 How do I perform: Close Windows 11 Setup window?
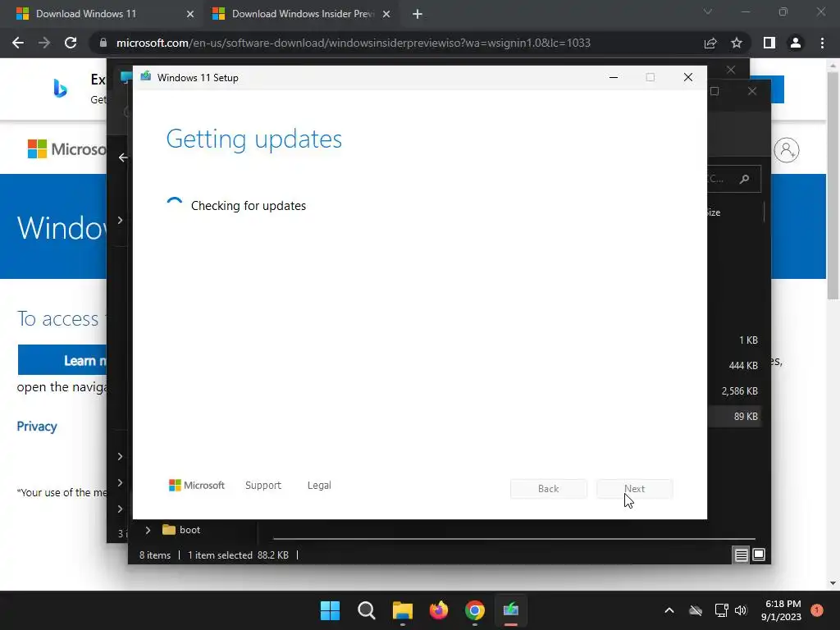[688, 78]
